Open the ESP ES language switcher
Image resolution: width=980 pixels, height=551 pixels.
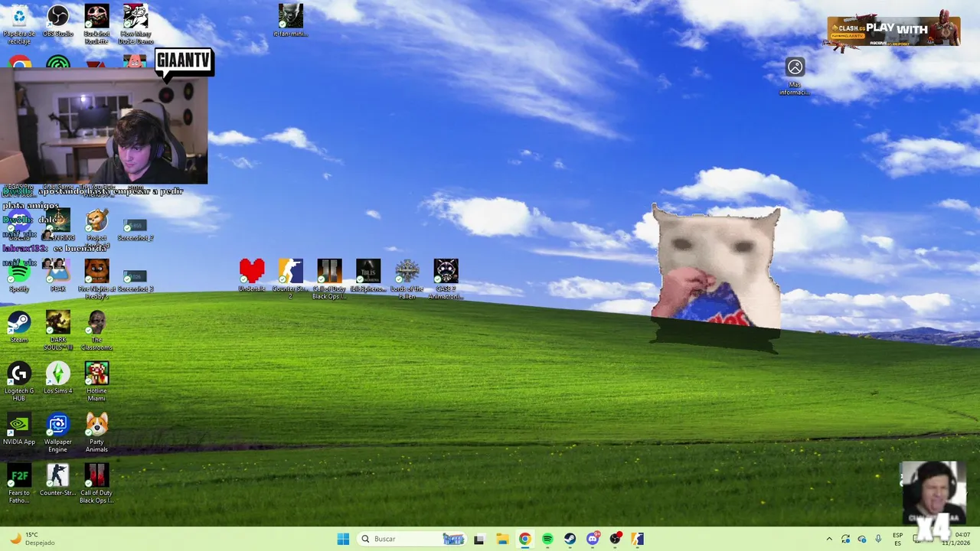coord(897,539)
